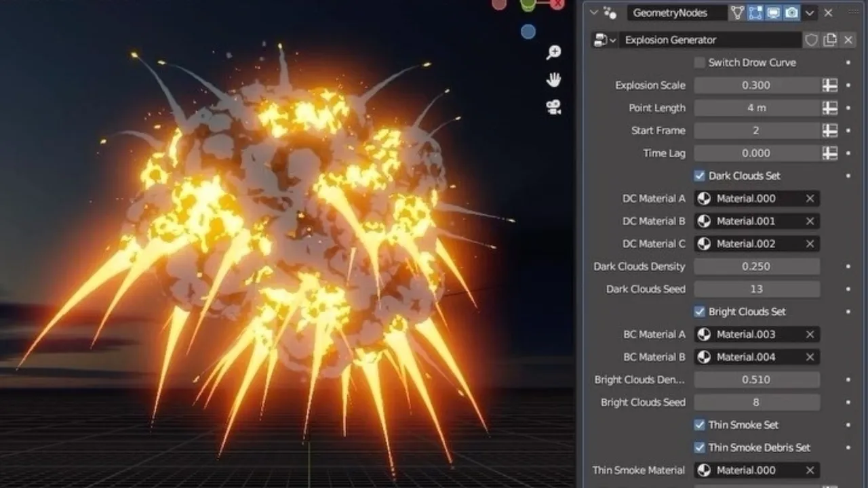Remove Material.002 from the DC Material C slot
The width and height of the screenshot is (868, 488).
coord(810,243)
